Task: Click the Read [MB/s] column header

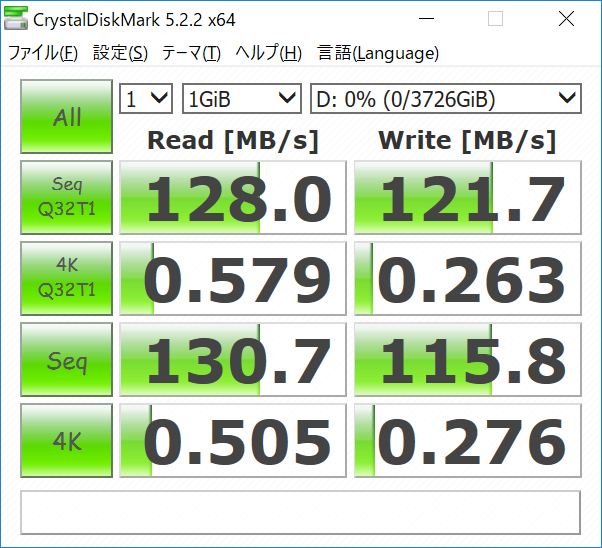Action: pyautogui.click(x=233, y=141)
